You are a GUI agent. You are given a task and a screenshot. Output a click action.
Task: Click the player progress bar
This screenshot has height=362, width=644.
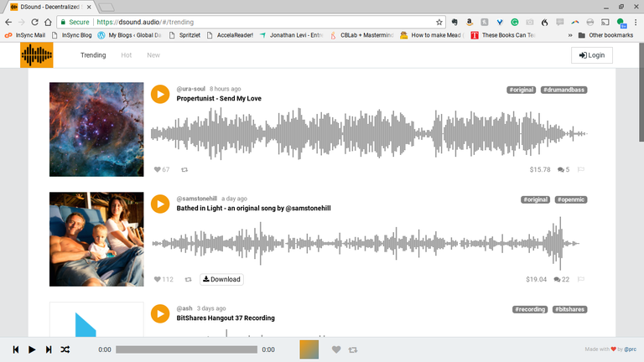[x=186, y=349]
